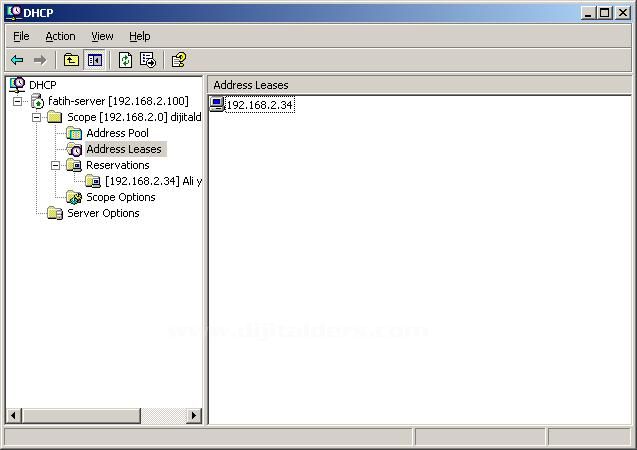Open the Action menu
Viewport: 637px width, 450px height.
pos(60,36)
